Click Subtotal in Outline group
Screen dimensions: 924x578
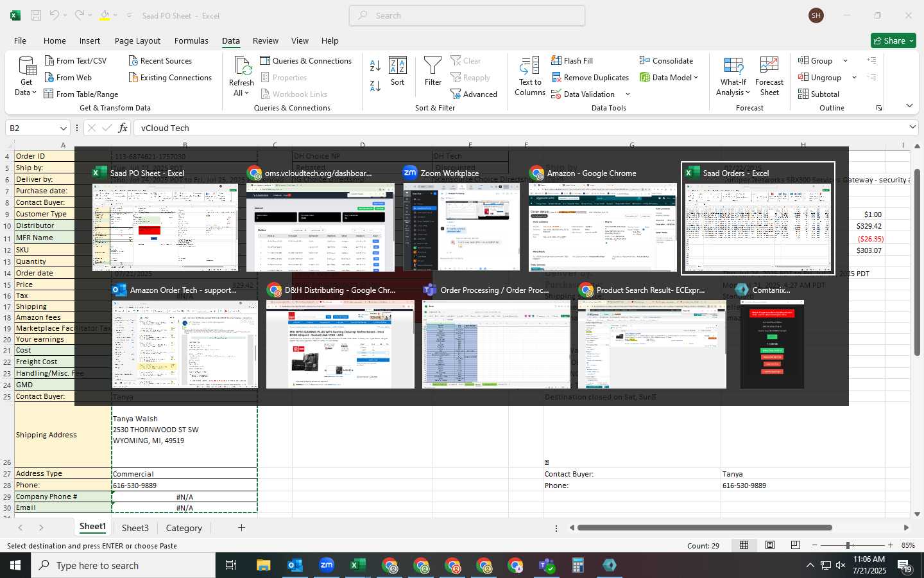tap(818, 94)
